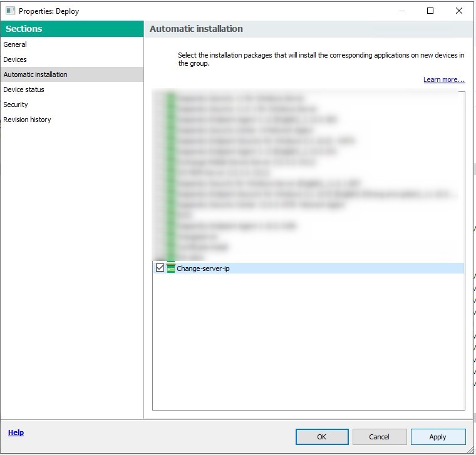The image size is (476, 455).
Task: Select the Change-server-ip row label
Action: click(x=203, y=268)
